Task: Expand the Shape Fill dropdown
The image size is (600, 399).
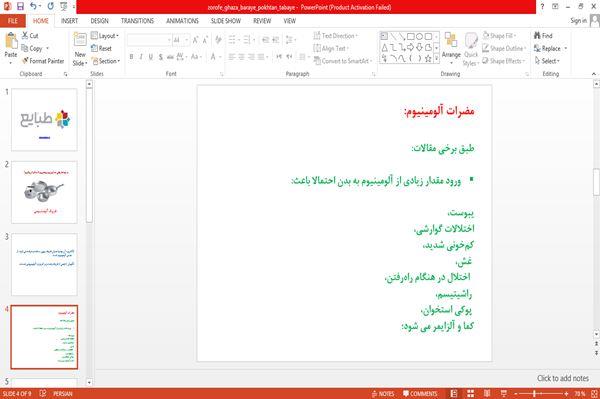Action: click(499, 36)
